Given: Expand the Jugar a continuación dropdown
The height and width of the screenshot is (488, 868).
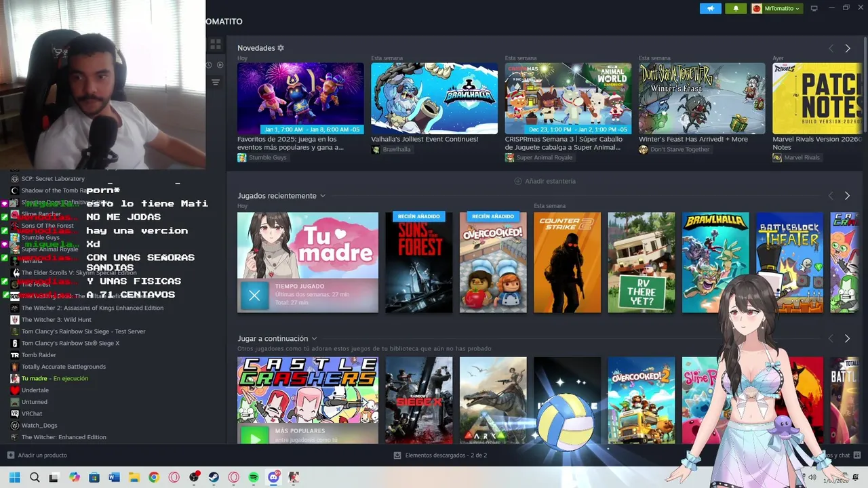Looking at the screenshot, I should tap(314, 338).
